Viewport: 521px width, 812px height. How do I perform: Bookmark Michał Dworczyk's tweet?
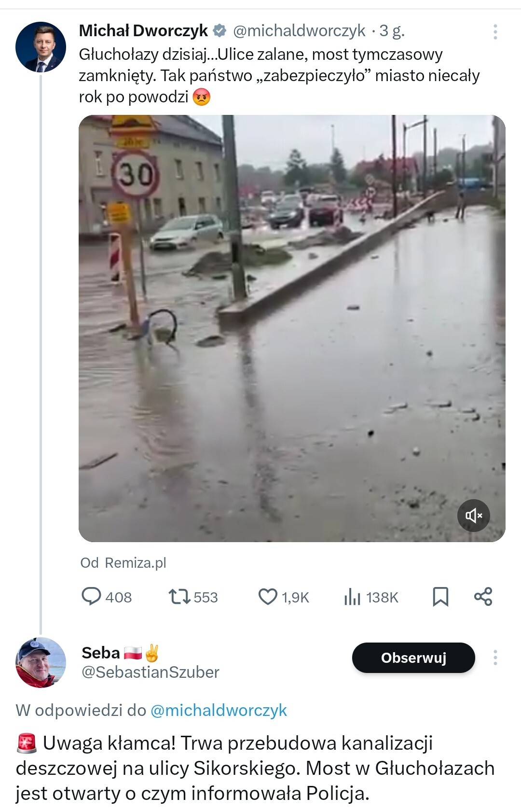click(x=440, y=597)
